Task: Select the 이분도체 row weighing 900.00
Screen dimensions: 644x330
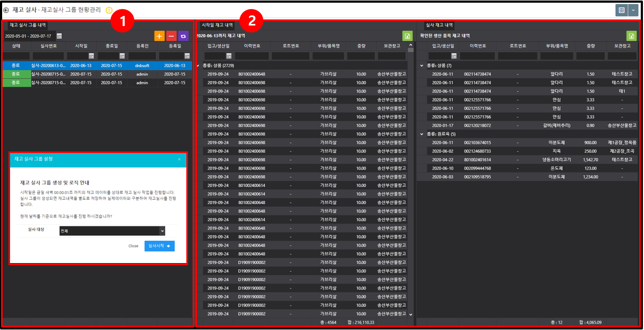Action: click(x=527, y=142)
